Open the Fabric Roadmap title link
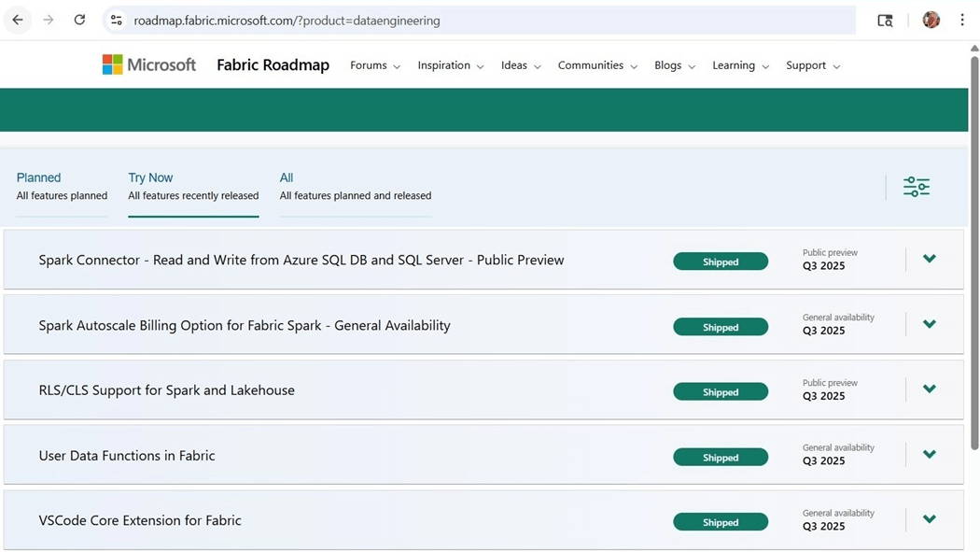Viewport: 980px width, 552px height. 273,64
